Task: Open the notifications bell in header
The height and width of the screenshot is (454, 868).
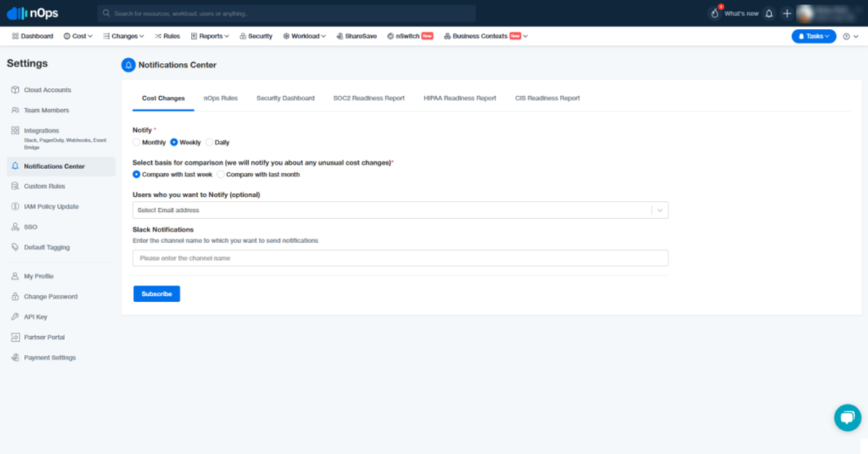Action: [769, 13]
